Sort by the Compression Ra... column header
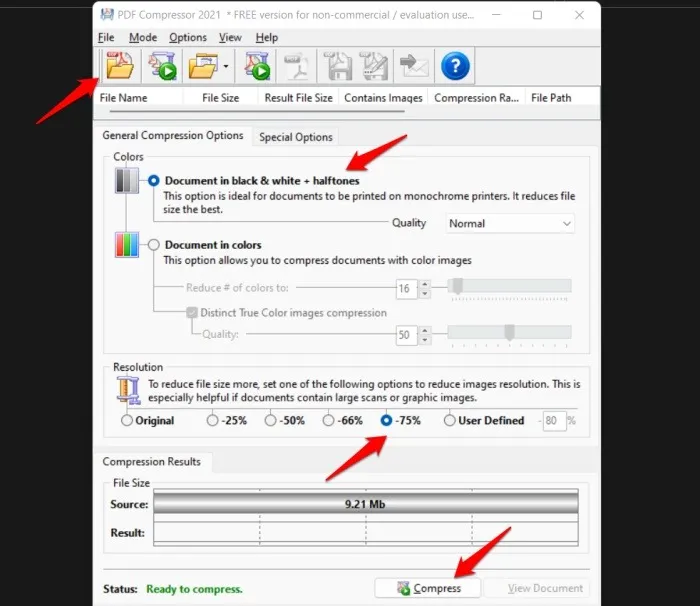Image resolution: width=700 pixels, height=606 pixels. [x=476, y=97]
